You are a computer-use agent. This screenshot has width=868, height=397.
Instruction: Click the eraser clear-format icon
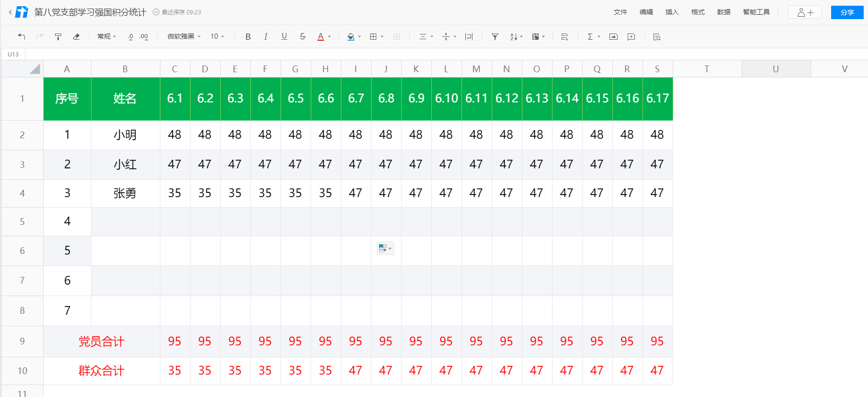click(76, 36)
